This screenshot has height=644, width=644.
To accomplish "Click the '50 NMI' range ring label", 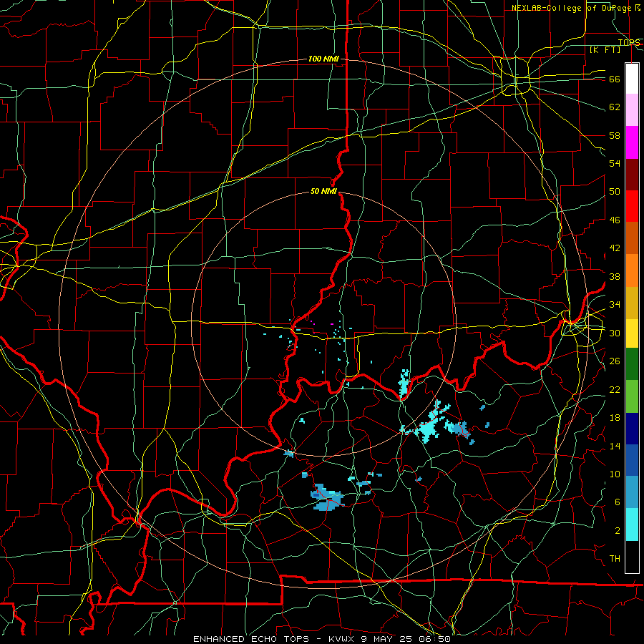I will 323,191.
